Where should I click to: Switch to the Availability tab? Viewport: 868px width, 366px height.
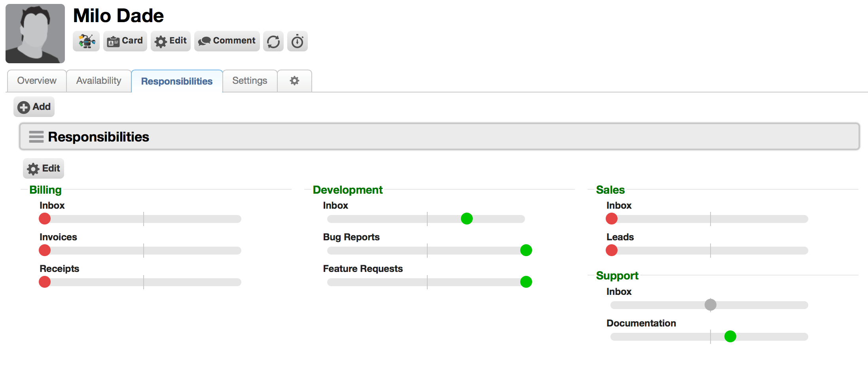pyautogui.click(x=99, y=81)
